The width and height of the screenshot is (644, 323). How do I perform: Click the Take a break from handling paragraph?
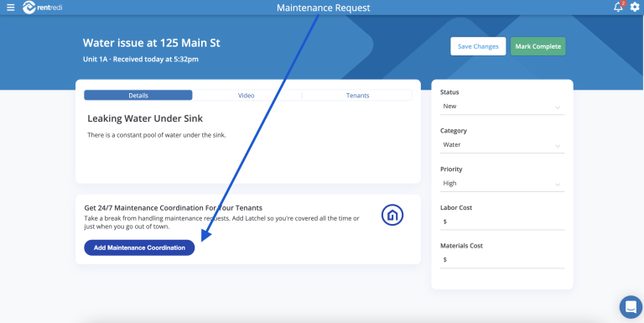coord(221,222)
